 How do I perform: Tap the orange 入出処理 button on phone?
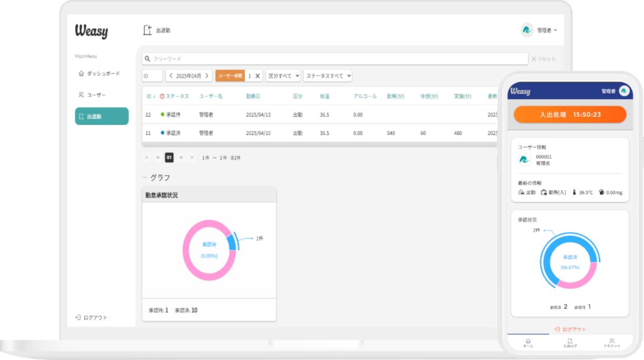570,114
